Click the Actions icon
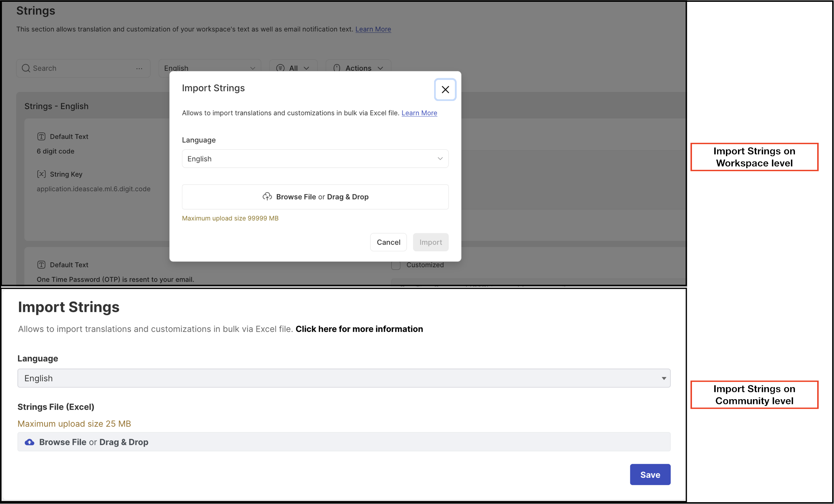This screenshot has width=834, height=504. point(337,68)
